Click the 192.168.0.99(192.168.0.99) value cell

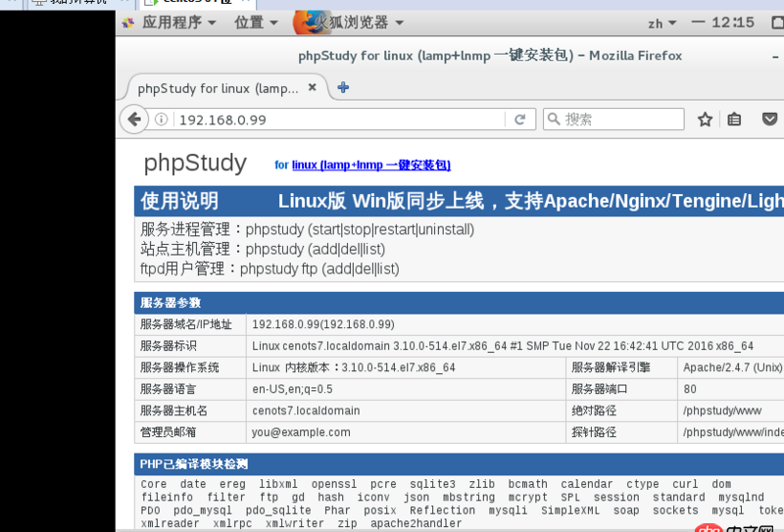[323, 324]
